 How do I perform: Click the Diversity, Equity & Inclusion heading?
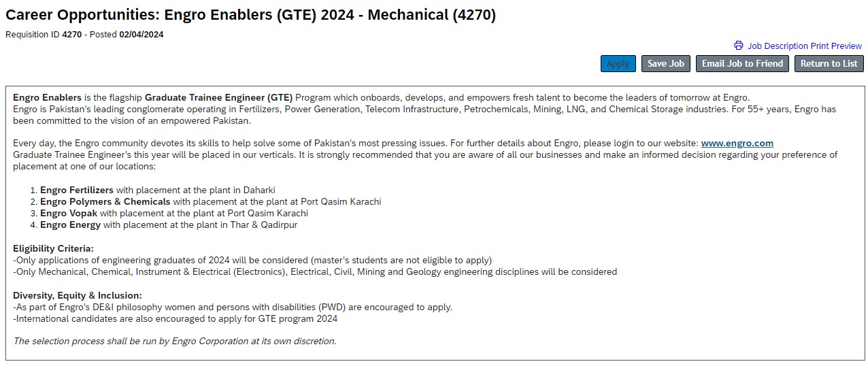coord(78,295)
